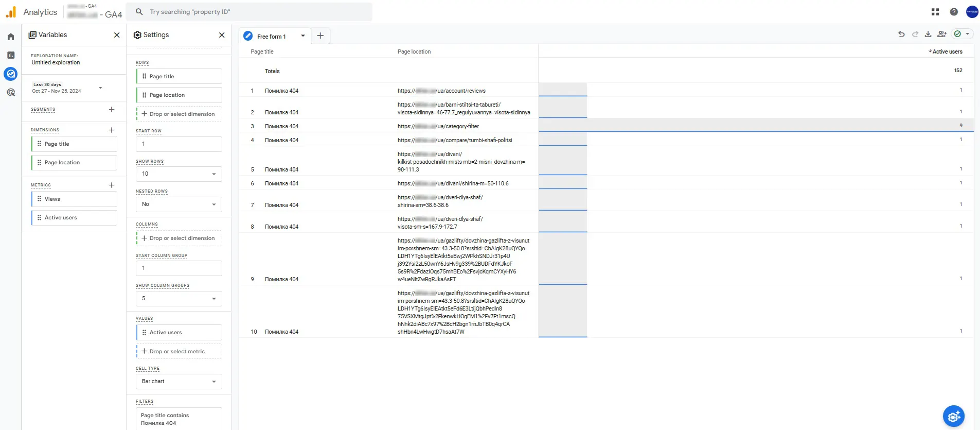Click the compare/tumbi-shafi-politsi URL cell
Screen dimensions: 980x430
pyautogui.click(x=455, y=141)
